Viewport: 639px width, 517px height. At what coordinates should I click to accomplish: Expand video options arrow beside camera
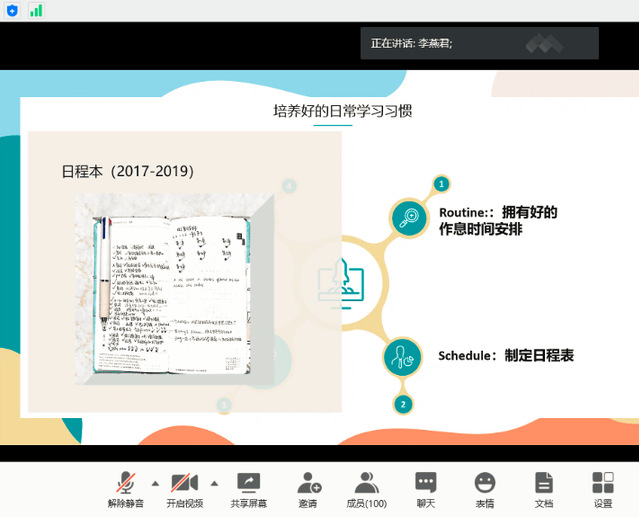click(214, 482)
